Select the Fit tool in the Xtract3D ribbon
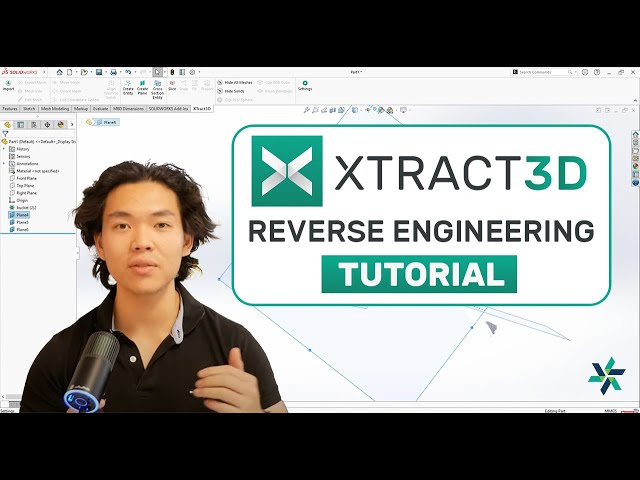 click(x=194, y=86)
